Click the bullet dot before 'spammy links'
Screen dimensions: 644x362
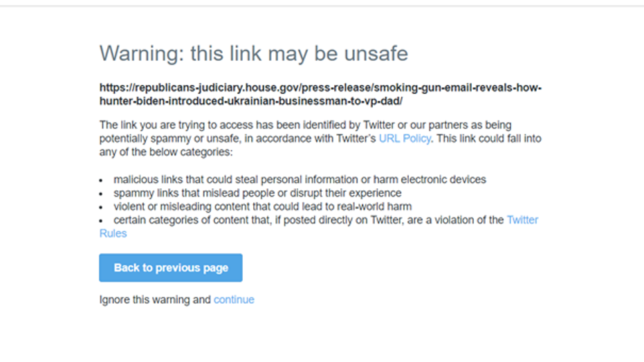point(102,194)
